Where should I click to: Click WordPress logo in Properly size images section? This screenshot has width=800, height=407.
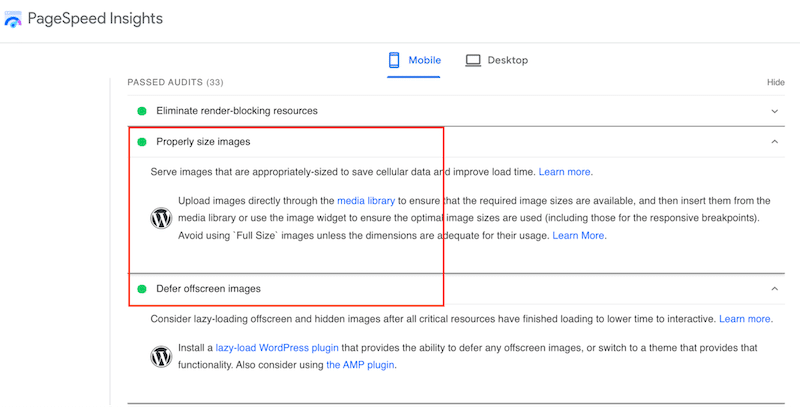161,218
